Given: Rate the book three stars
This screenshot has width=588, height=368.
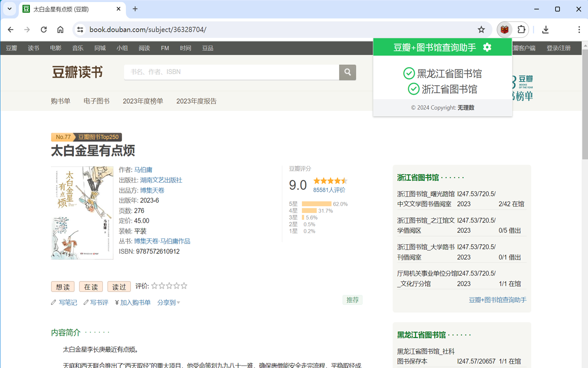Looking at the screenshot, I should 169,286.
